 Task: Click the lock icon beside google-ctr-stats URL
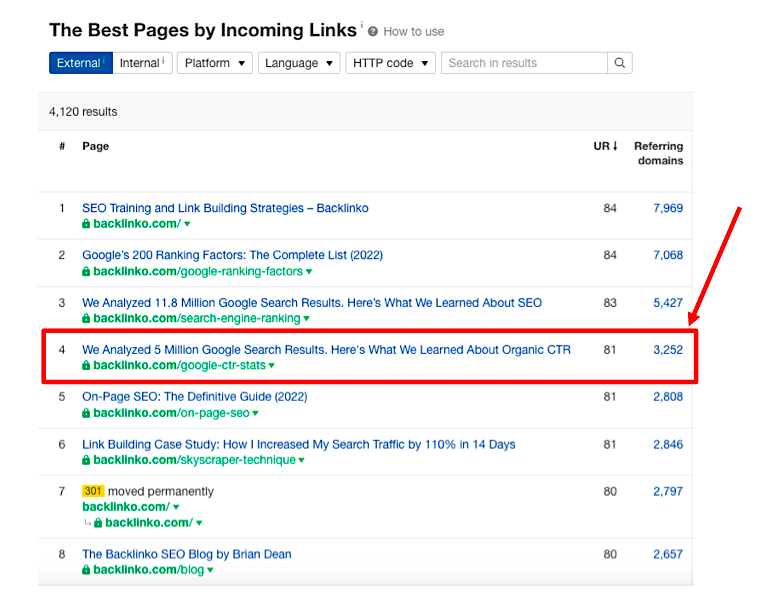tap(86, 366)
